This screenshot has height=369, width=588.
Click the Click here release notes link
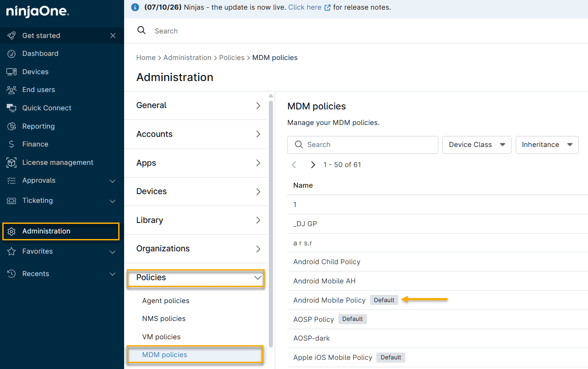[x=305, y=7]
